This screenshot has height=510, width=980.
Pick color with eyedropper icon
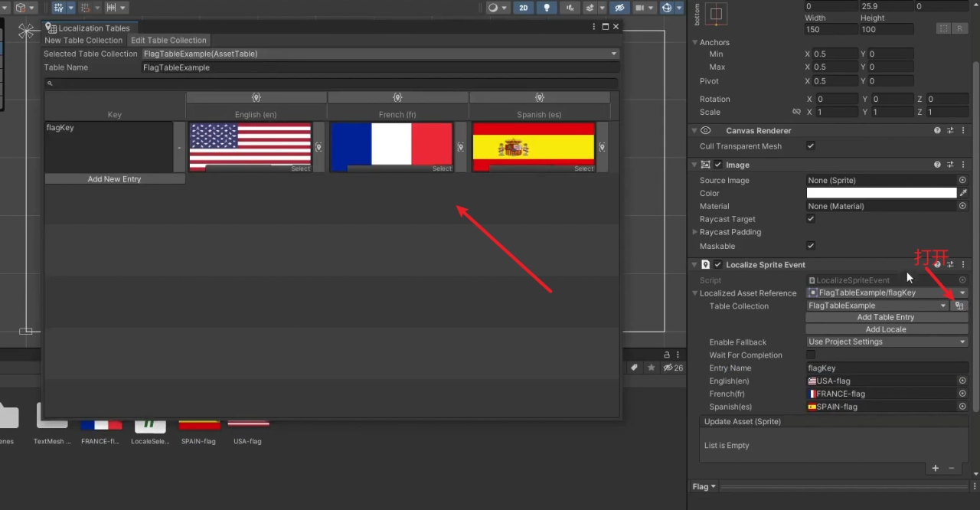coord(963,193)
